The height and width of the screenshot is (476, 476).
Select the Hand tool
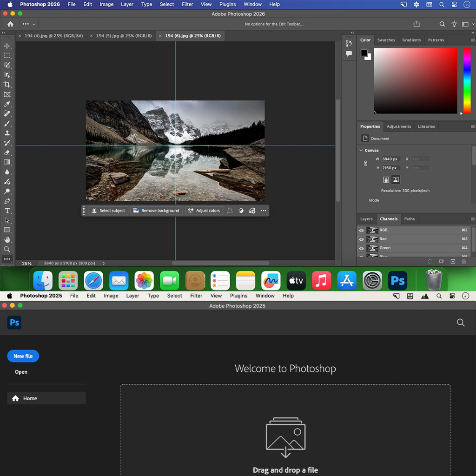click(7, 239)
